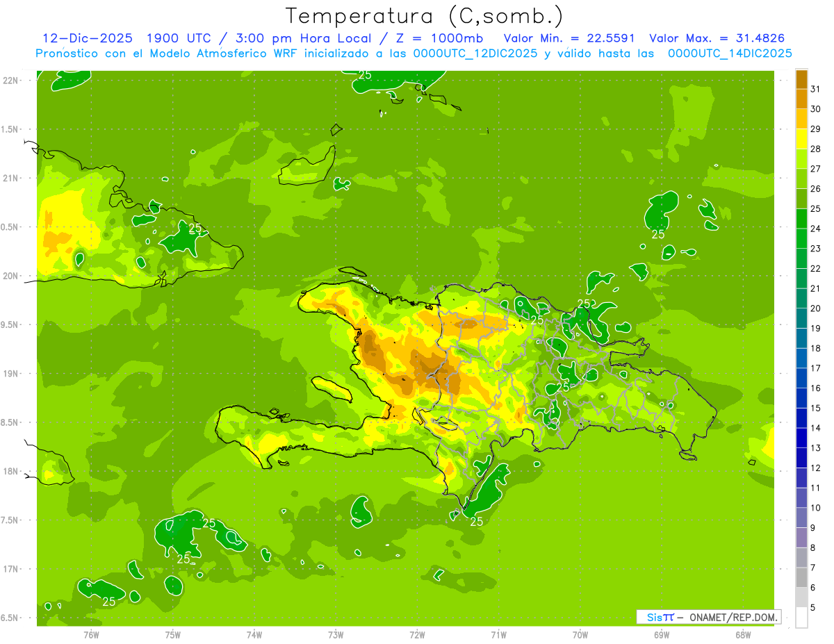
Task: Pick the legend swatch between 27 and 28
Action: click(801, 158)
